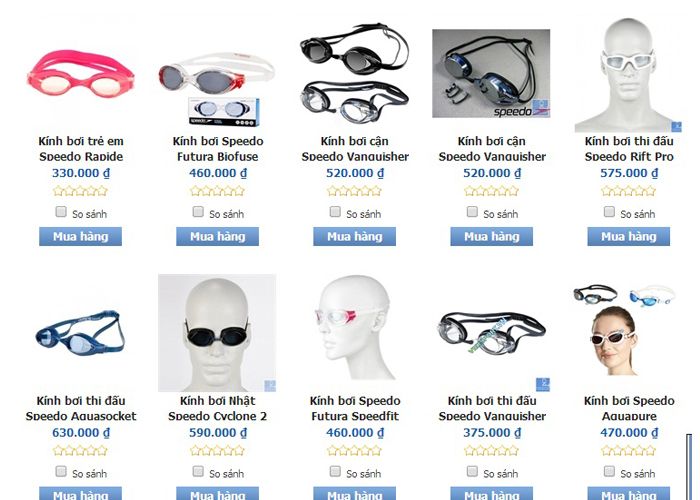The image size is (700, 500).
Task: Enable So sánh for Speedo Rift Pro
Action: [x=609, y=212]
